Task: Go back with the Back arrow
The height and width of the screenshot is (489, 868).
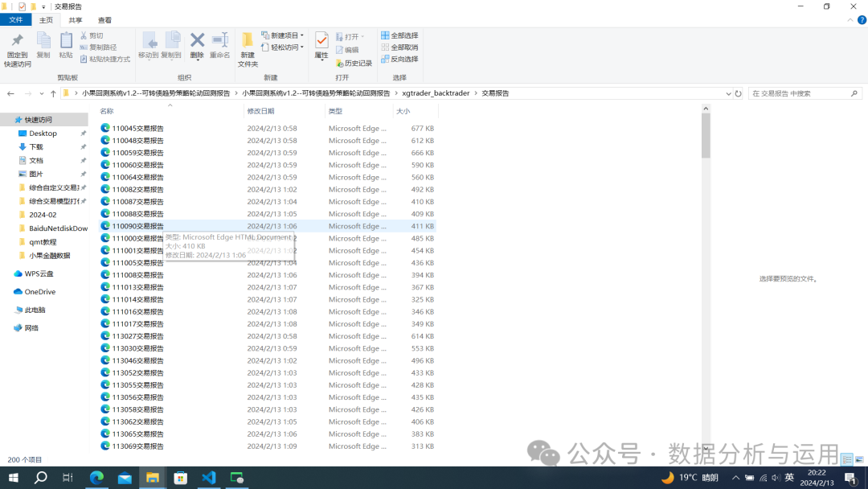Action: 10,93
